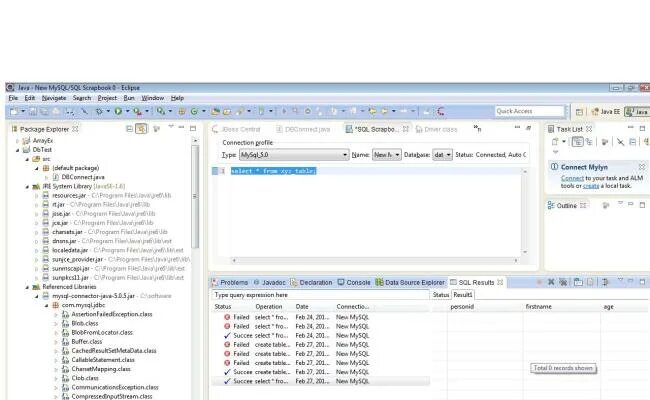Switch to JBoss Central tab
The width and height of the screenshot is (650, 400).
[x=236, y=129]
